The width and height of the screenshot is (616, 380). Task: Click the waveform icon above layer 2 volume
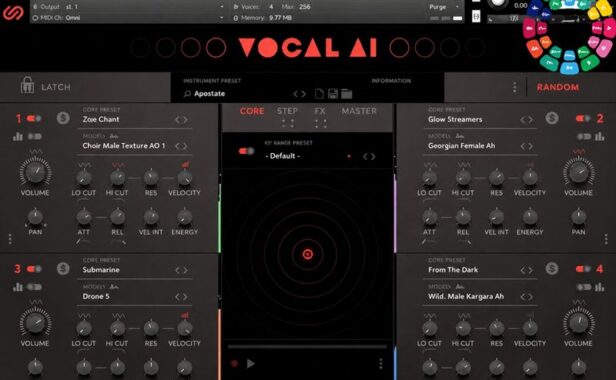(x=578, y=152)
